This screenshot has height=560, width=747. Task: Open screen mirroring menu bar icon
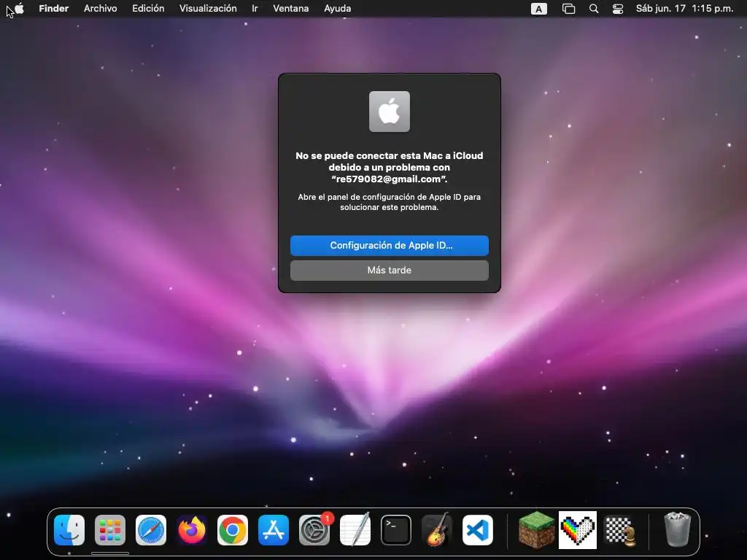[x=568, y=9]
